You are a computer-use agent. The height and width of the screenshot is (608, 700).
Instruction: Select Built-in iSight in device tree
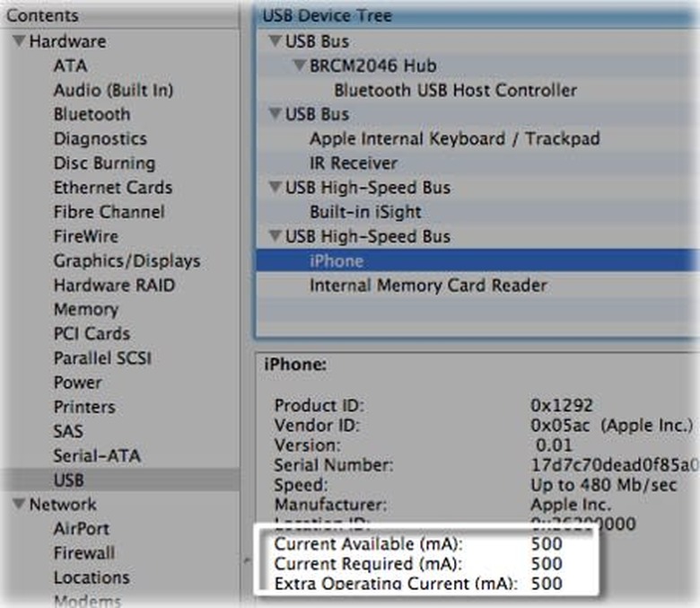tap(365, 212)
